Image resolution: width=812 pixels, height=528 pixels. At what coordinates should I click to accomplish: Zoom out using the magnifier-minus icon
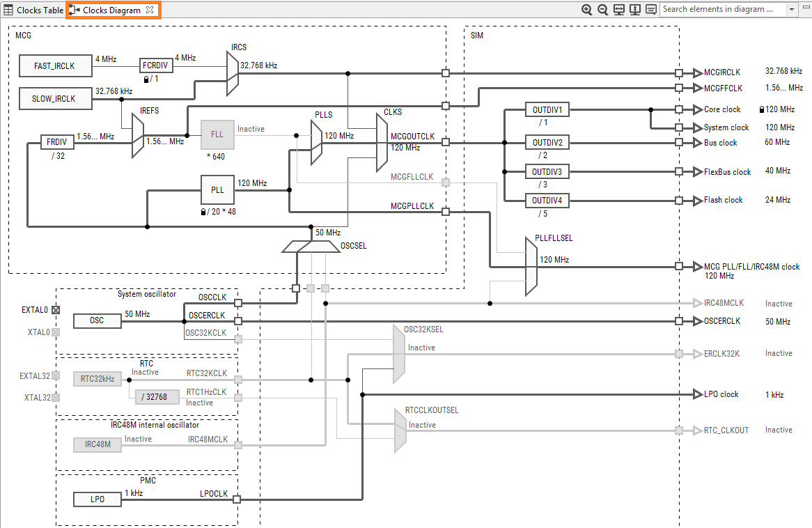[602, 9]
